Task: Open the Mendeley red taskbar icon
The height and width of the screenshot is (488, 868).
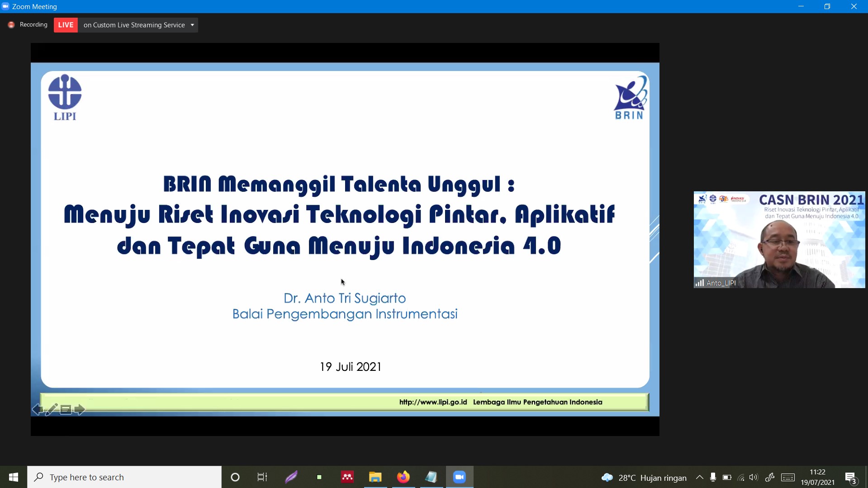Action: (347, 477)
